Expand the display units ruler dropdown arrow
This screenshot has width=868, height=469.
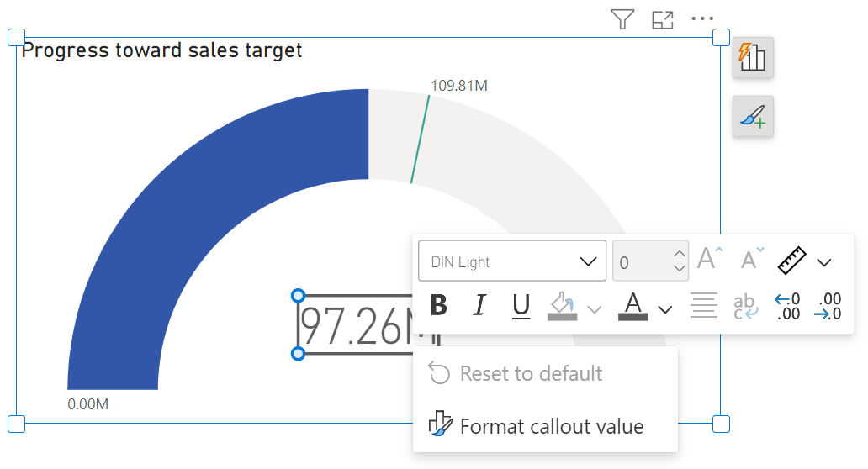point(824,262)
